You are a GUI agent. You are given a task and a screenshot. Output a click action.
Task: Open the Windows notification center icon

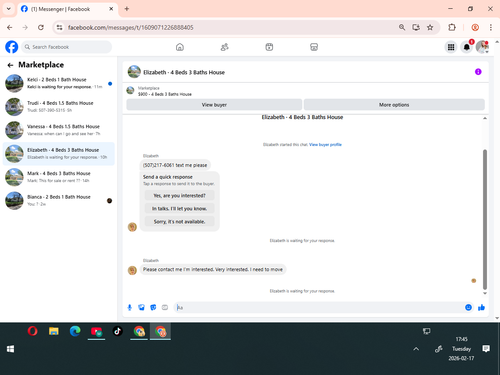point(486,349)
